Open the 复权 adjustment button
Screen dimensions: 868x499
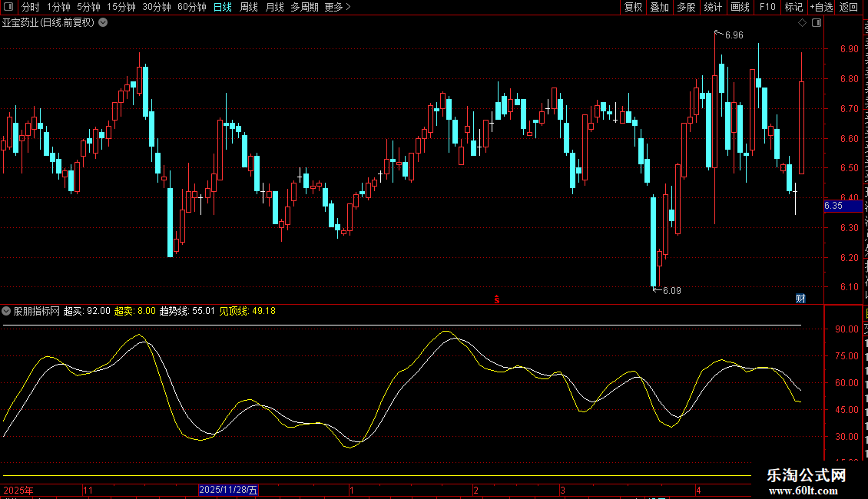tap(633, 7)
